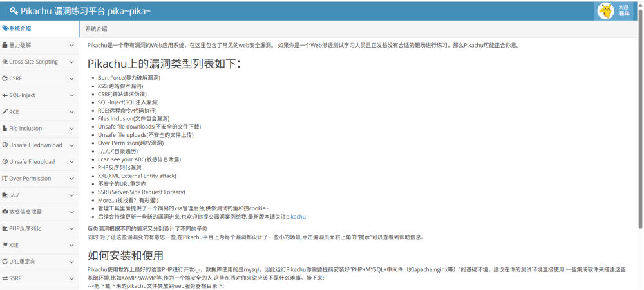644x290 pixels.
Task: Click the vertical page scrollbar
Action: pos(639,129)
